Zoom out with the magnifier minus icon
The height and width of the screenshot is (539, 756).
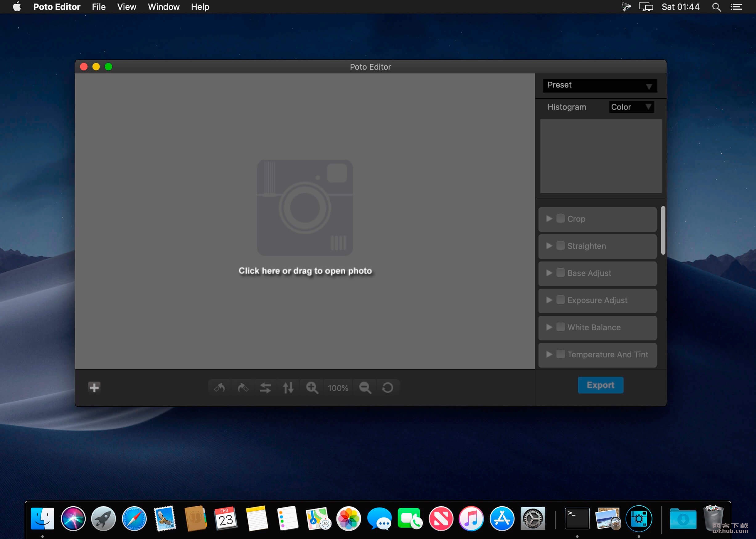(365, 388)
